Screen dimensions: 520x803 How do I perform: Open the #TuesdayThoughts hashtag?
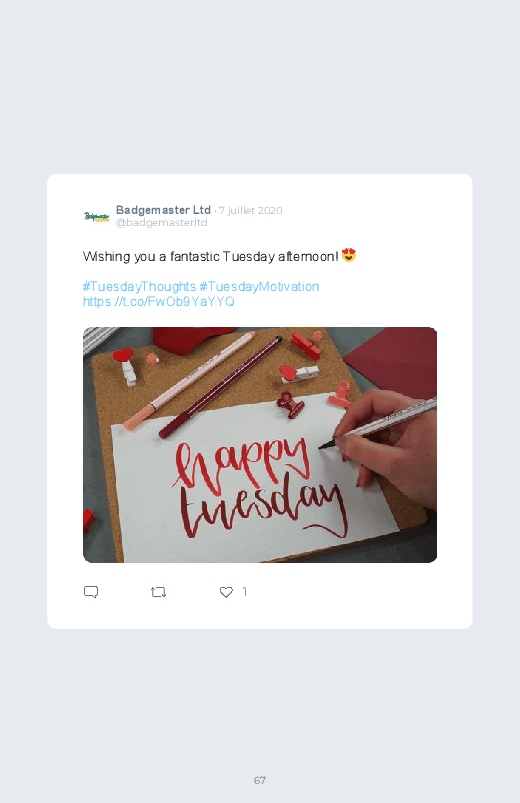click(139, 286)
